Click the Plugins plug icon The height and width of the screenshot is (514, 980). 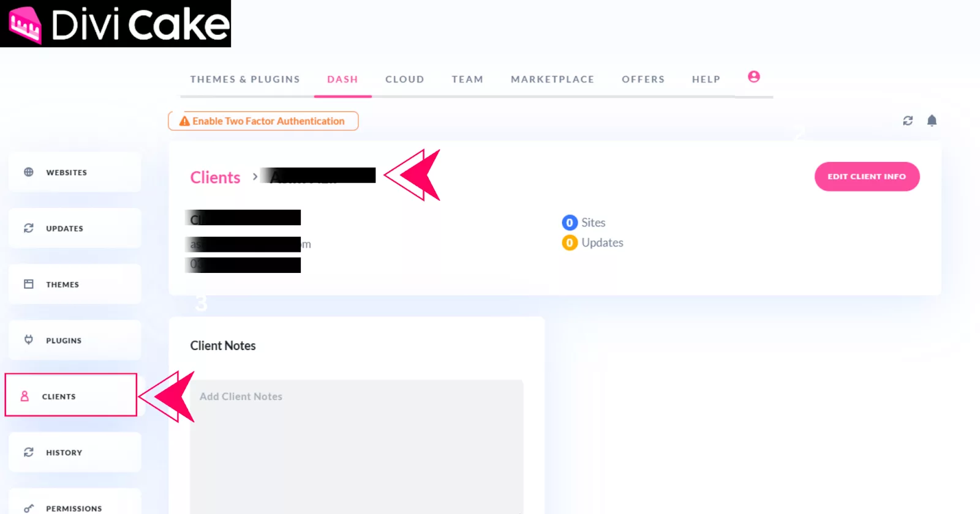coord(29,340)
